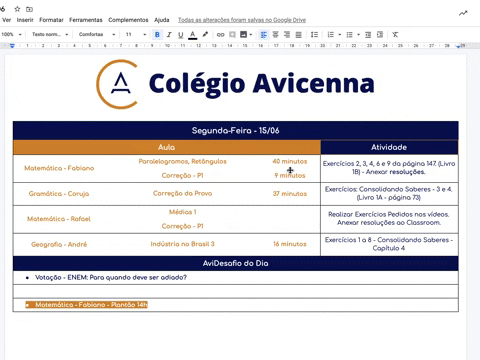Viewport: 480px width, 360px height.
Task: Click Paralelogramos, Retângulos text
Action: [x=182, y=161]
